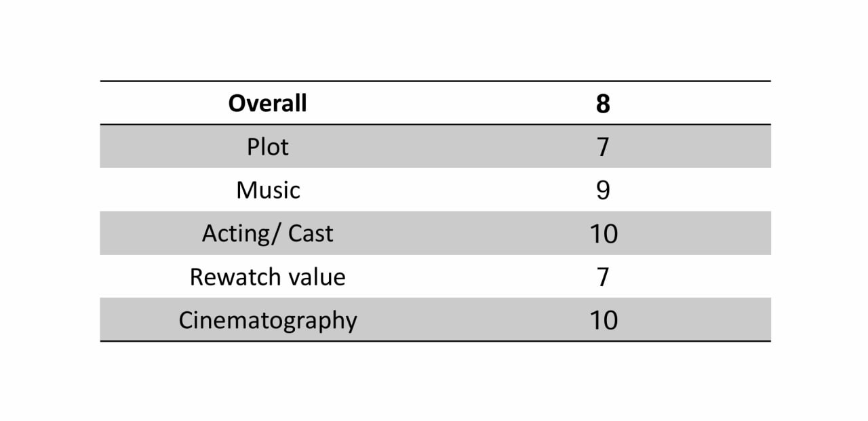Click the bold "Overall" header label
The width and height of the screenshot is (868, 421).
click(267, 103)
